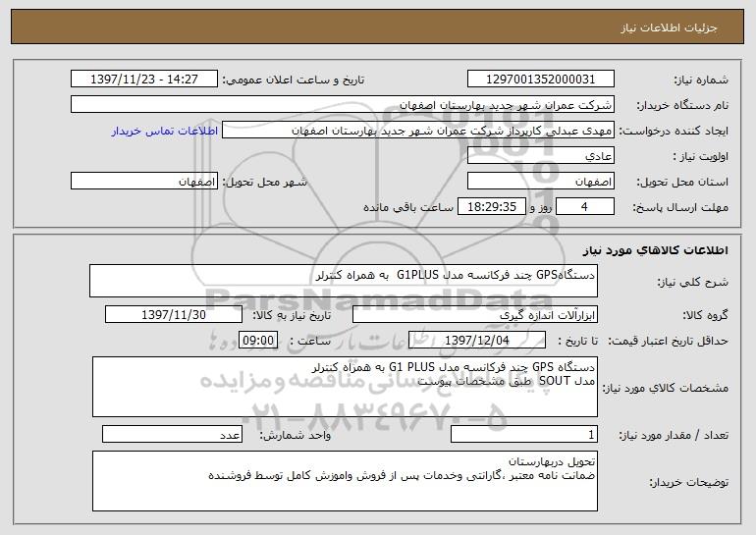Image resolution: width=756 pixels, height=535 pixels.
Task: Click the اطلاعات کالاهای مورد نیاز section heading
Action: tap(655, 250)
